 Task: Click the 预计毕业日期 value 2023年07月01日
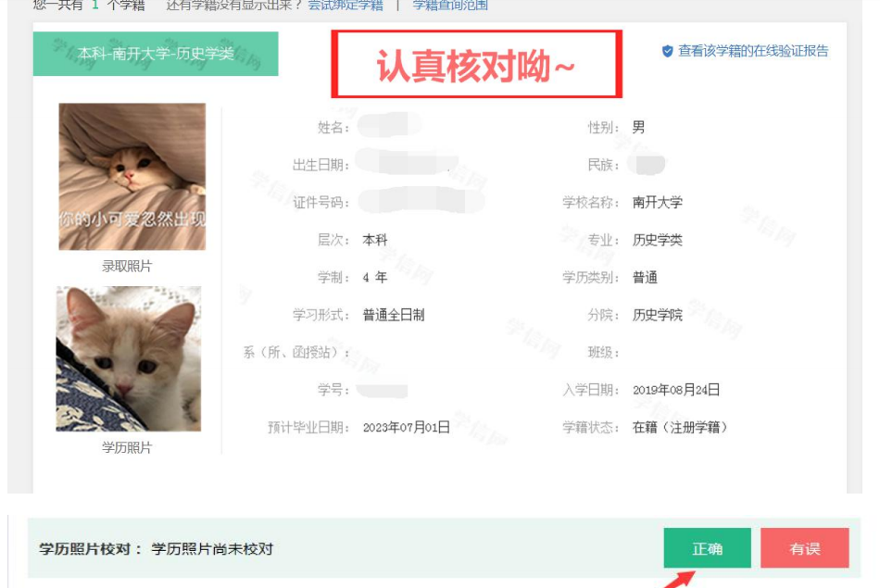click(x=407, y=428)
